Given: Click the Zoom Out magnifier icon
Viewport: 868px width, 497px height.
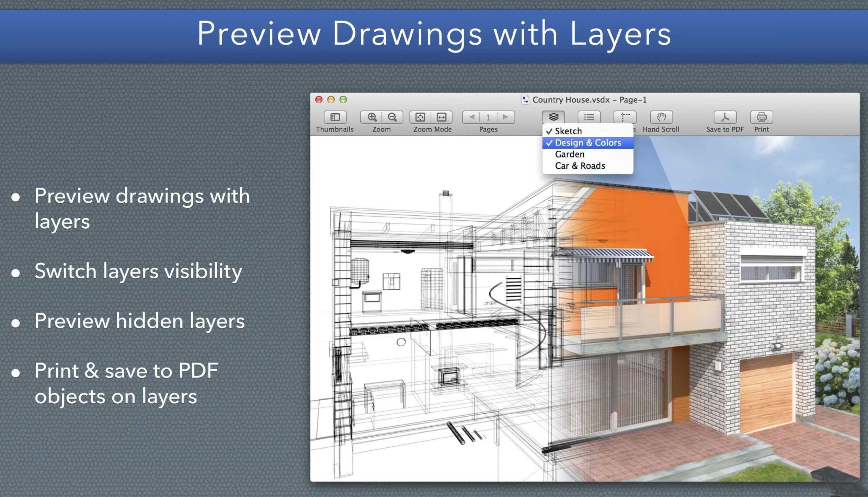Looking at the screenshot, I should (392, 117).
